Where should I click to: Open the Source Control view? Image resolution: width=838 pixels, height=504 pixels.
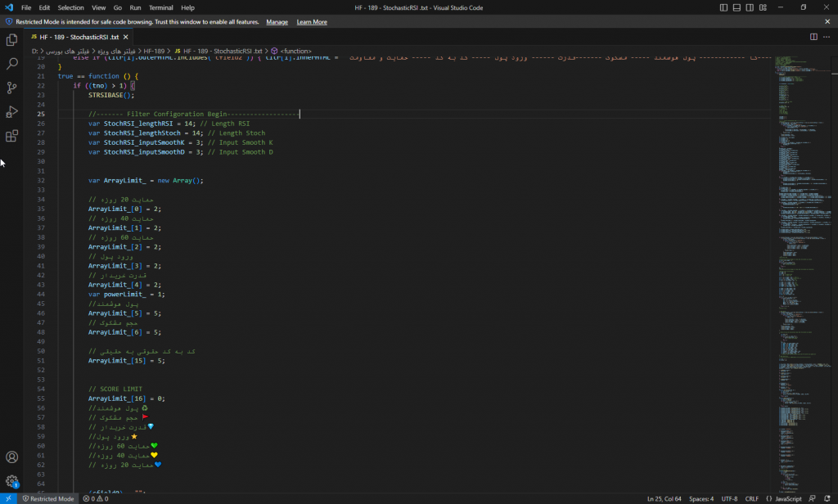pos(11,88)
